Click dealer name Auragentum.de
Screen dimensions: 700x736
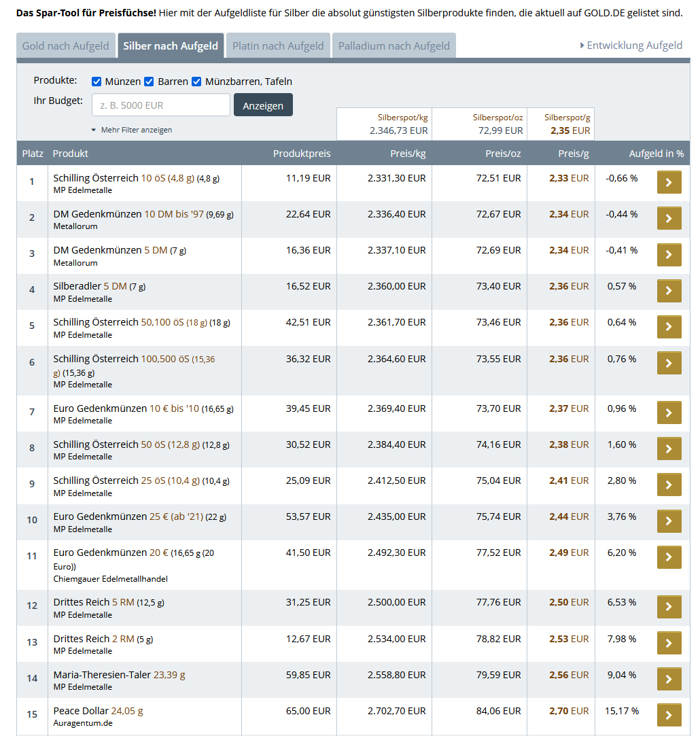(83, 723)
